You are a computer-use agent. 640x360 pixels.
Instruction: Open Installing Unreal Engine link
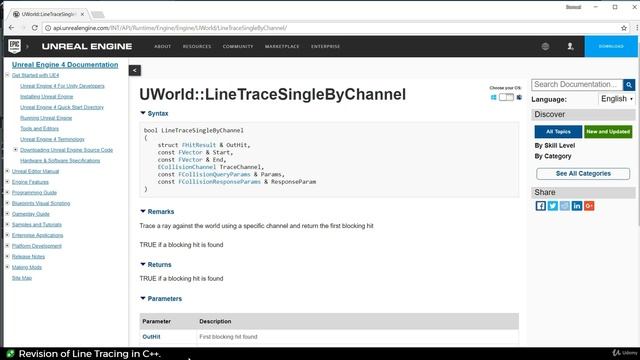47,97
